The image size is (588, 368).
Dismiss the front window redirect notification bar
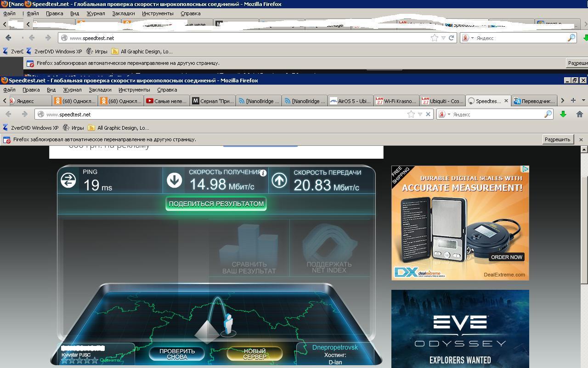[581, 139]
